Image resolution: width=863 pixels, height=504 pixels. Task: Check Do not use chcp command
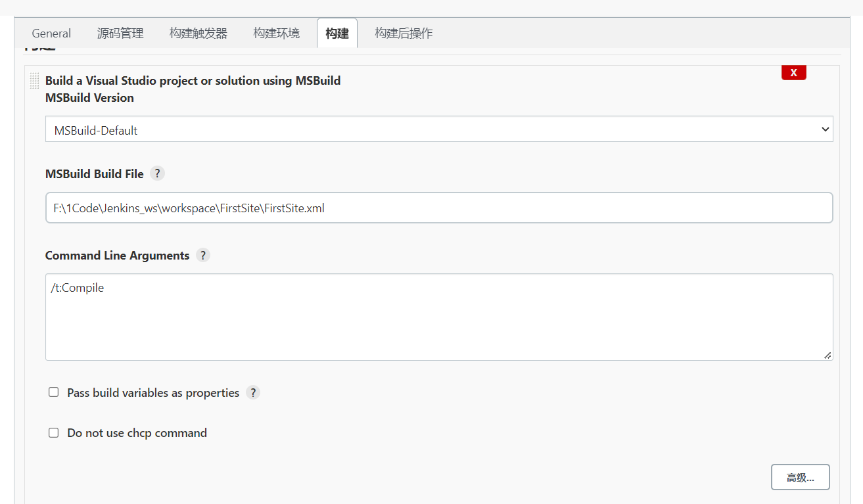(54, 432)
